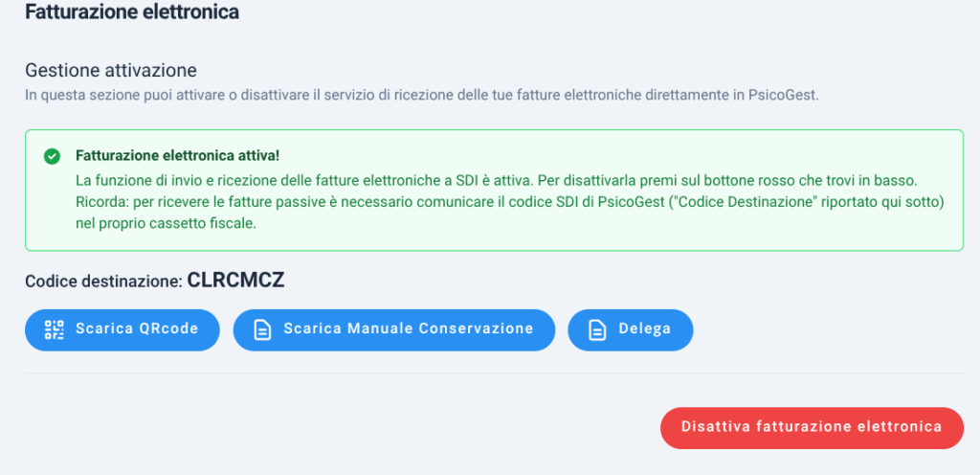The width and height of the screenshot is (980, 475).
Task: Click the nel proprio cassetto fiscale line
Action: coord(167,224)
